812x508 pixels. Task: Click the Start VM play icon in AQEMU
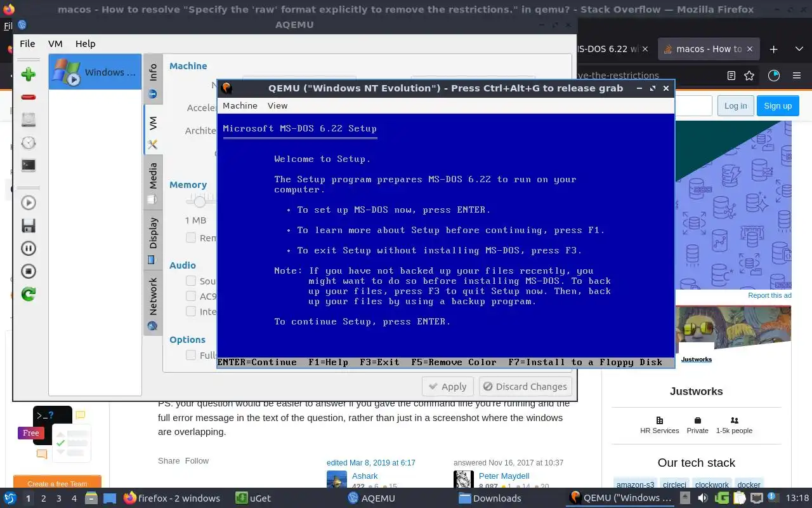click(x=28, y=203)
